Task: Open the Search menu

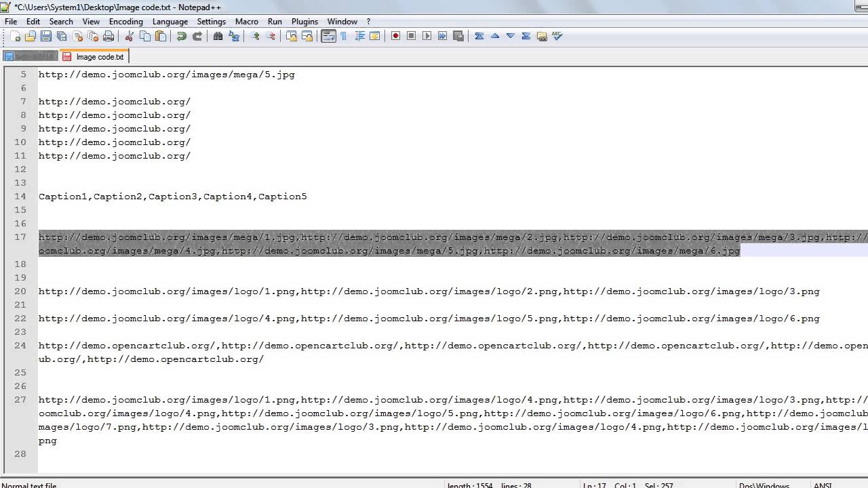Action: (x=61, y=22)
